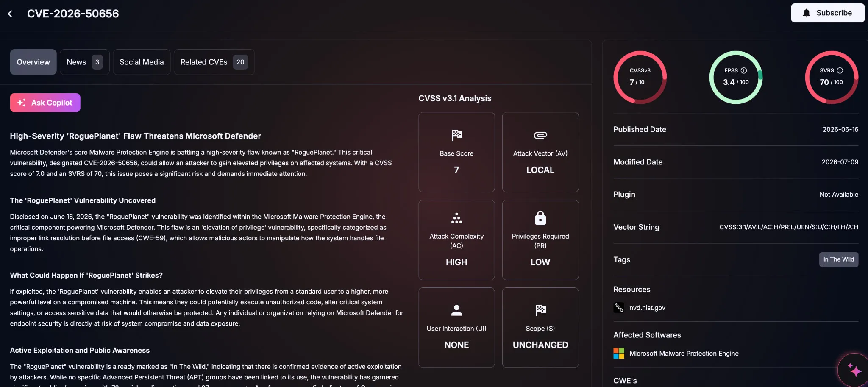The width and height of the screenshot is (868, 387).
Task: Click the nvd.nist.gov link icon
Action: pyautogui.click(x=619, y=308)
